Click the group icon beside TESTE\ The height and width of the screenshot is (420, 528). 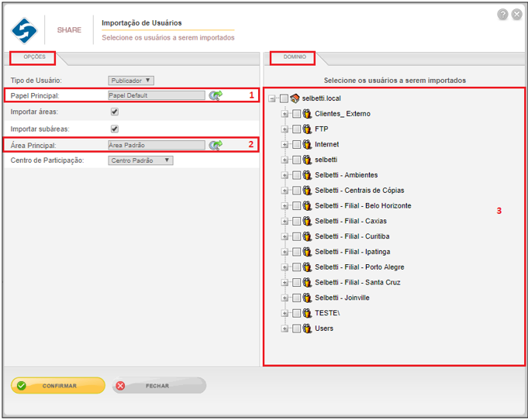click(307, 313)
